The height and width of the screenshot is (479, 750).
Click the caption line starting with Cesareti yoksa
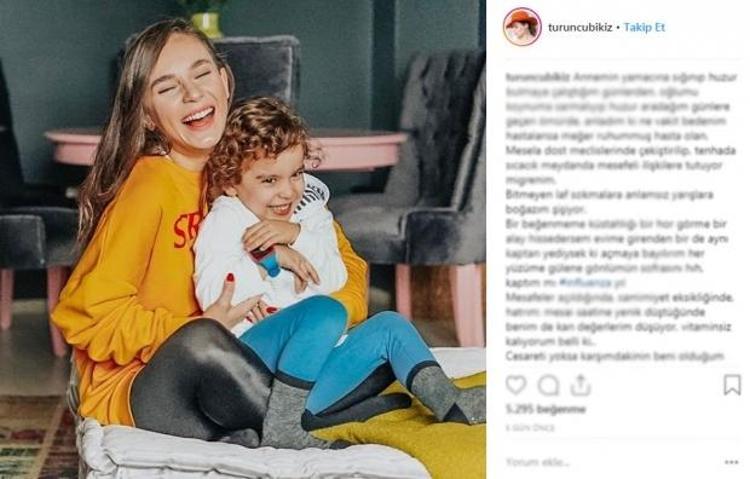(615, 356)
